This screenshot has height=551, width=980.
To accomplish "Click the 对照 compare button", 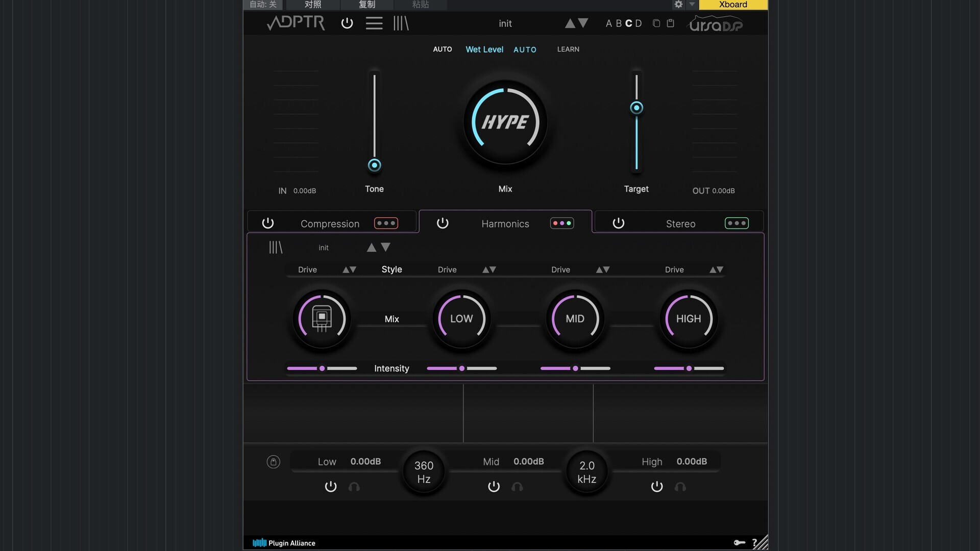I will 313,5.
